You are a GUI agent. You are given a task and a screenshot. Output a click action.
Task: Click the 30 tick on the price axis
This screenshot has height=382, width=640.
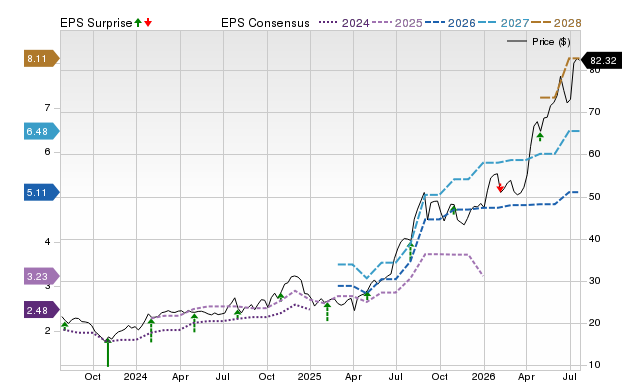coord(595,281)
